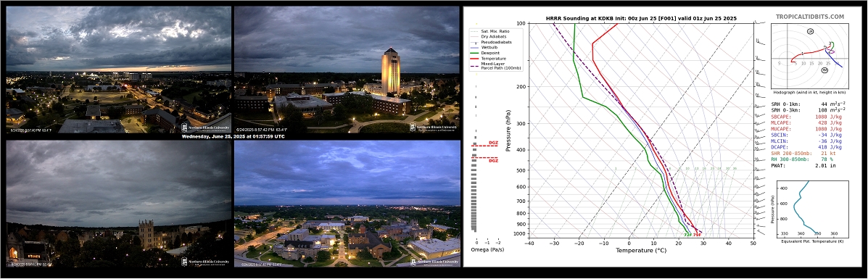
Task: Click the PWAT 2.01 in readout
Action: tap(798, 165)
